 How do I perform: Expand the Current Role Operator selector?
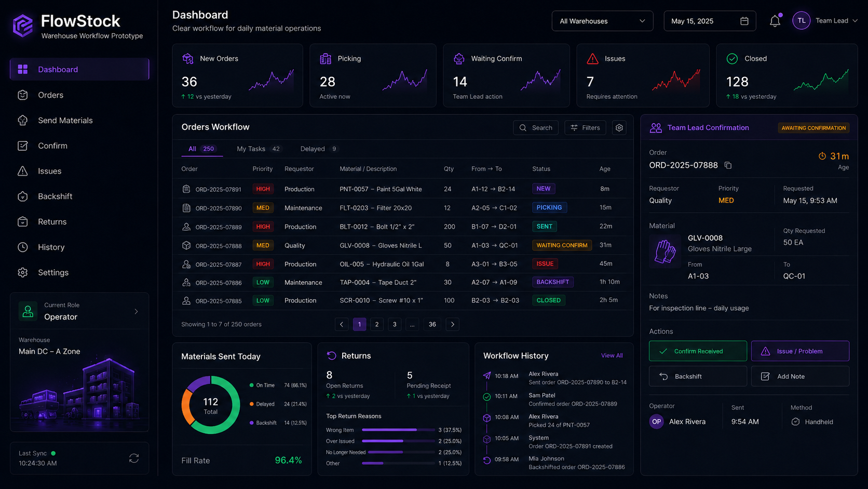coord(79,311)
